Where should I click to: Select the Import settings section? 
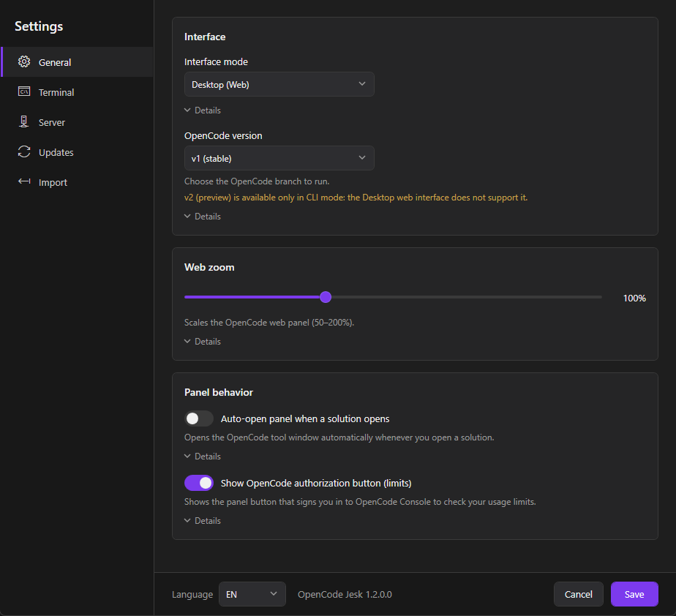78,182
